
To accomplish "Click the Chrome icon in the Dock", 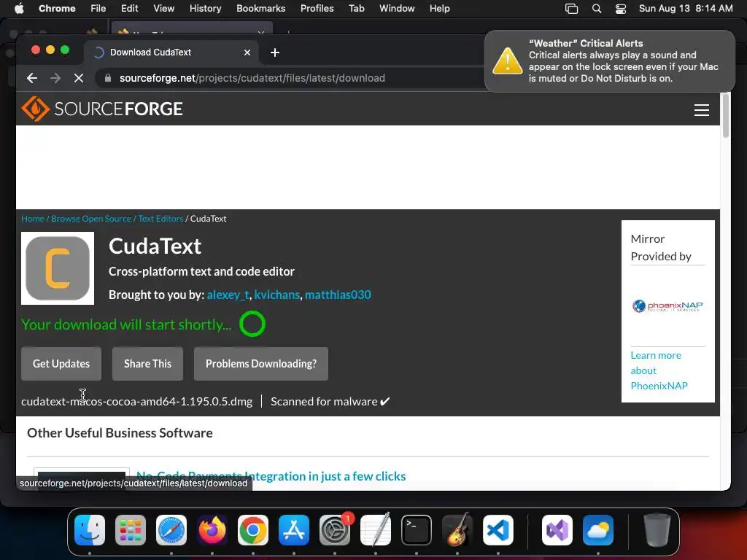I will tap(253, 530).
